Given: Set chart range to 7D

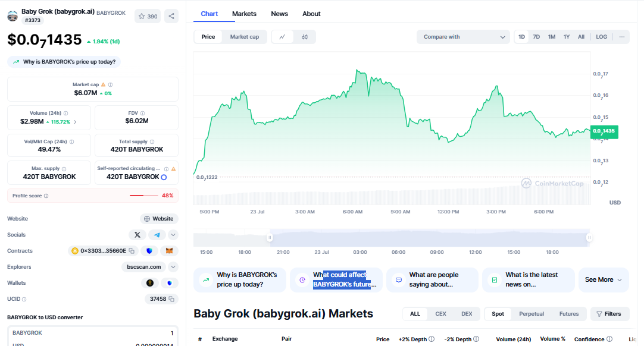Looking at the screenshot, I should click(x=536, y=37).
